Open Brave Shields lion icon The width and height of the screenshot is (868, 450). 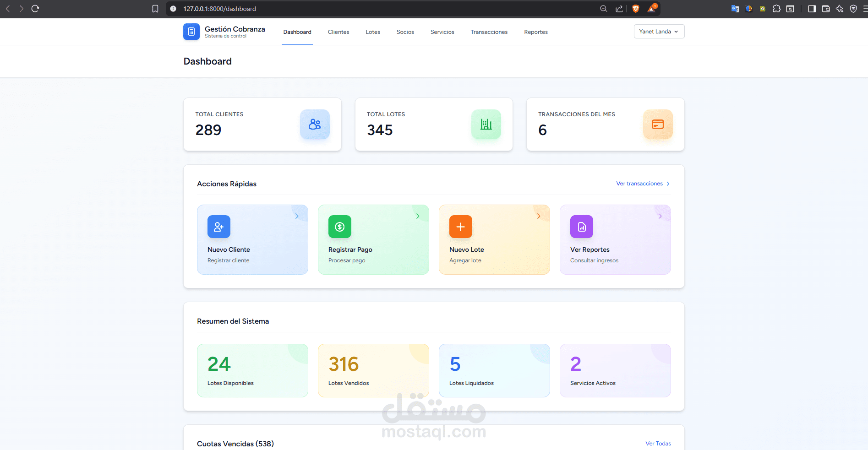point(636,9)
